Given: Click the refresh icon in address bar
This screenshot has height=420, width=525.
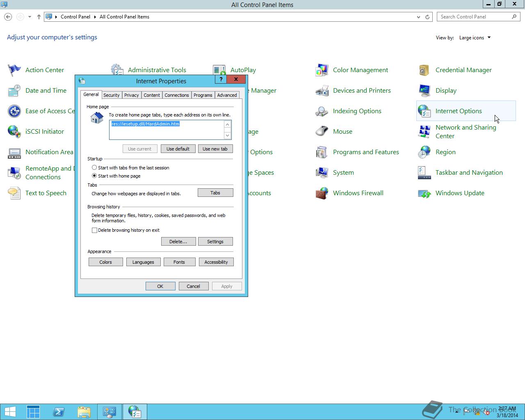Looking at the screenshot, I should (427, 17).
